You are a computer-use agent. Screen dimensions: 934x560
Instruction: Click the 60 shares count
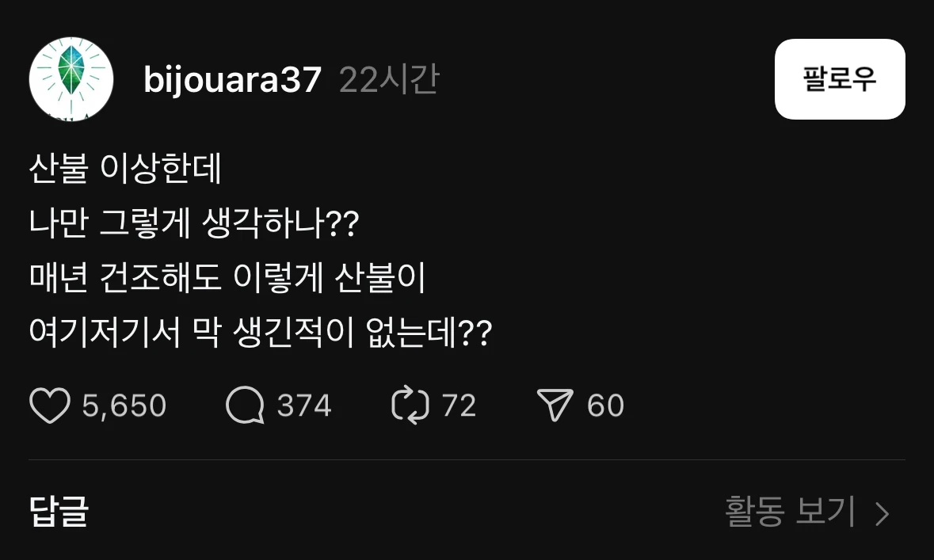click(605, 406)
